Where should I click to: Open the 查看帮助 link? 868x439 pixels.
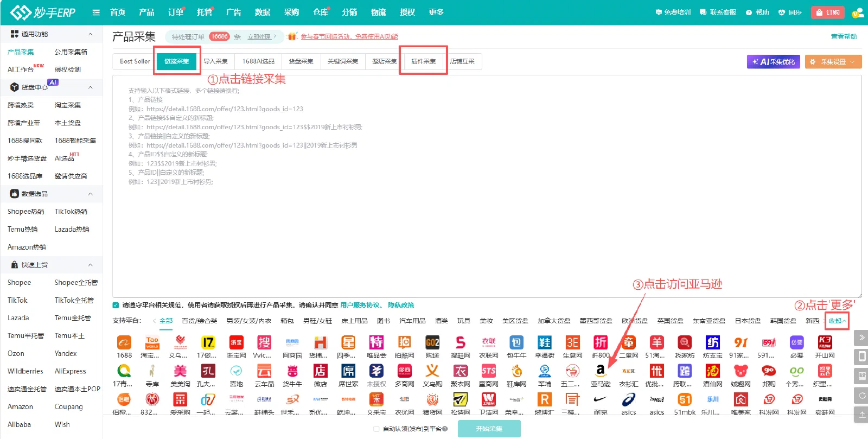click(844, 36)
